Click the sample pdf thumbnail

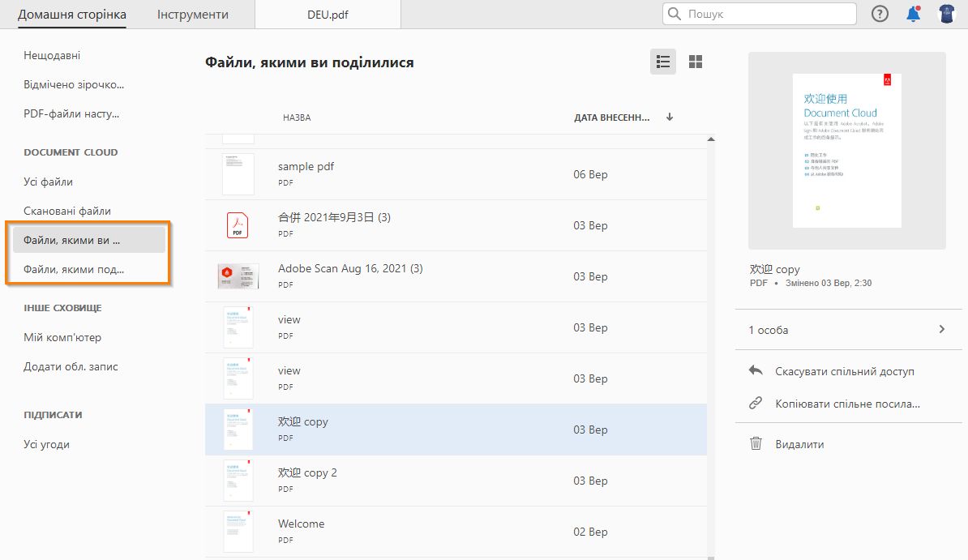[238, 174]
